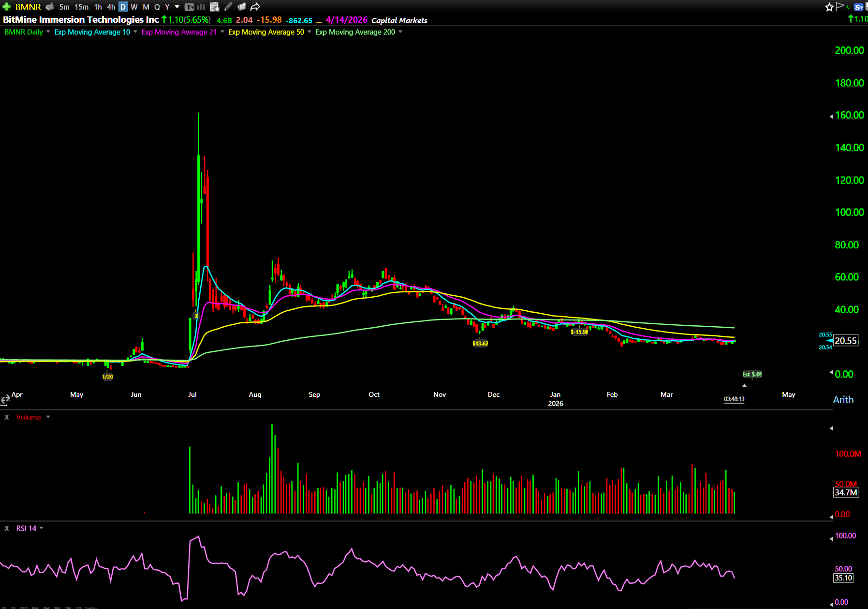The width and height of the screenshot is (868, 609).
Task: Toggle the Arith scale mode label
Action: (843, 400)
